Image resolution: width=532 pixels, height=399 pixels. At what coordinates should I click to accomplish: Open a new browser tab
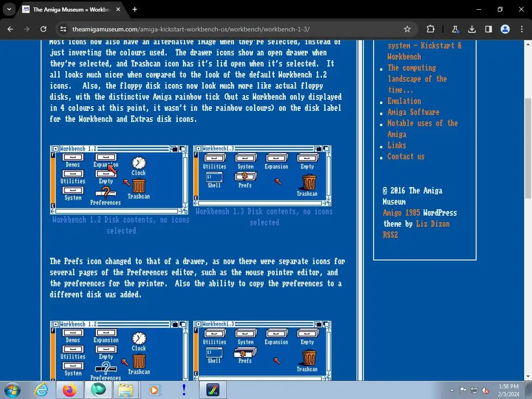[x=135, y=10]
